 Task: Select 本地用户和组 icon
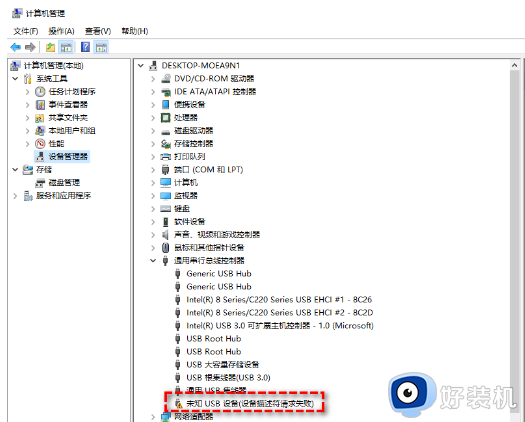click(40, 131)
